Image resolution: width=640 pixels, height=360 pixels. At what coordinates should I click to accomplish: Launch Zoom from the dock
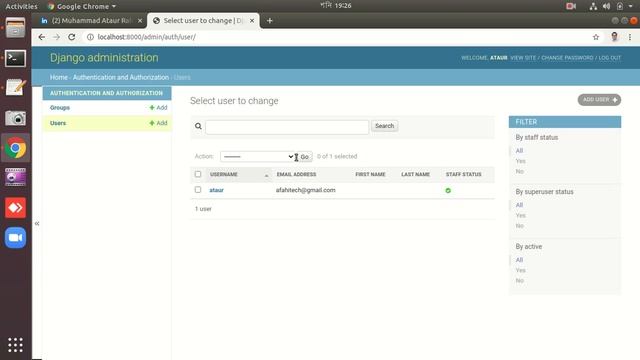[16, 238]
